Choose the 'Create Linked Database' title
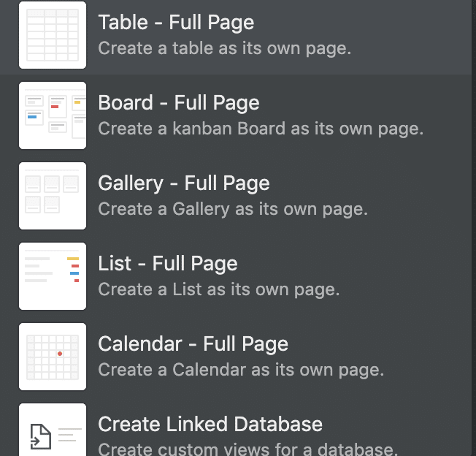Viewport: 476px width, 456px height. click(210, 425)
